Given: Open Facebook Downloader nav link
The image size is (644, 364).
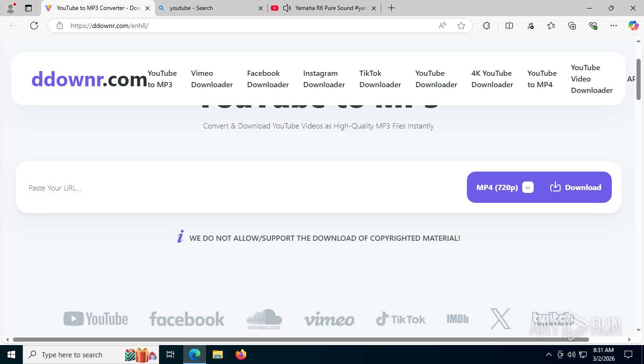Looking at the screenshot, I should click(268, 79).
